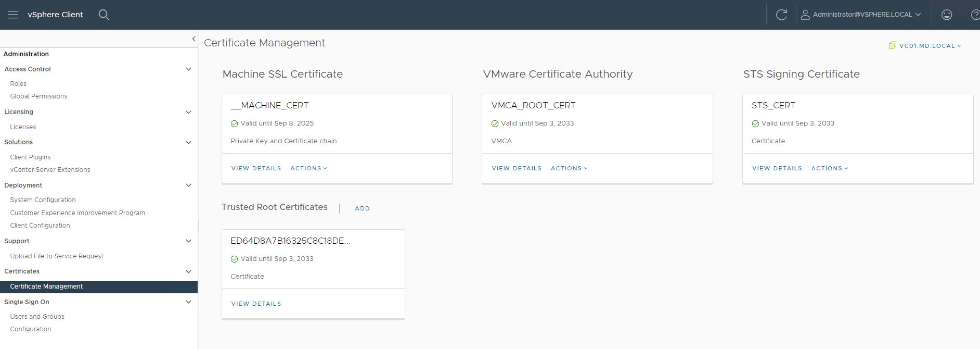Open ACTIONS menu for STS_CERT

coord(830,168)
